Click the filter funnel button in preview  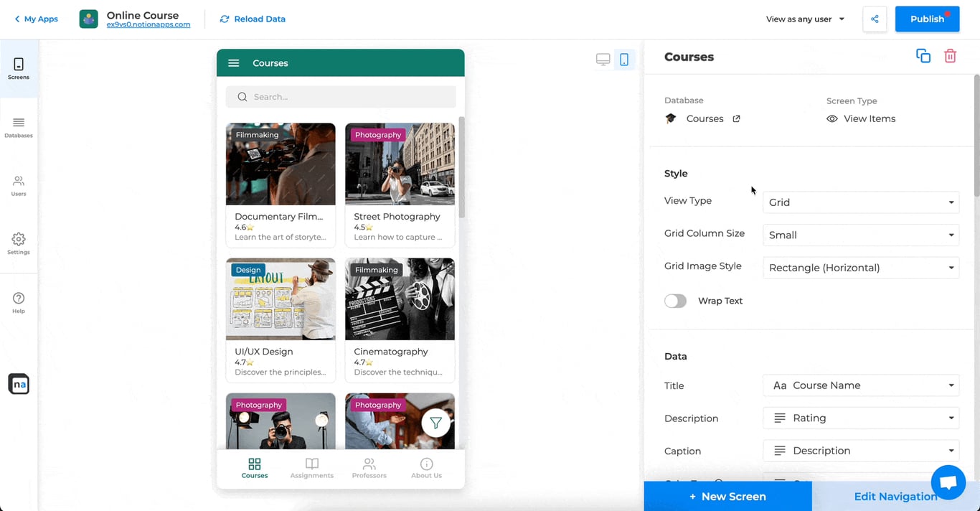tap(435, 423)
